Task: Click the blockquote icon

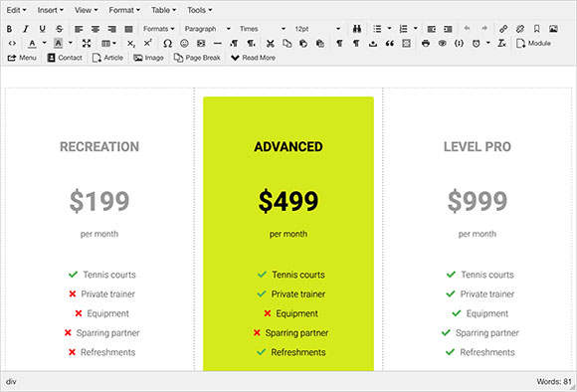Action: (x=390, y=44)
